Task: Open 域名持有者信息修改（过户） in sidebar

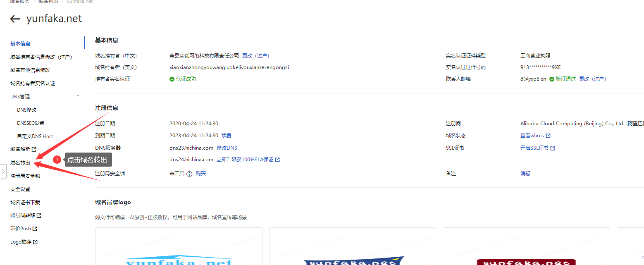Action: pyautogui.click(x=41, y=57)
